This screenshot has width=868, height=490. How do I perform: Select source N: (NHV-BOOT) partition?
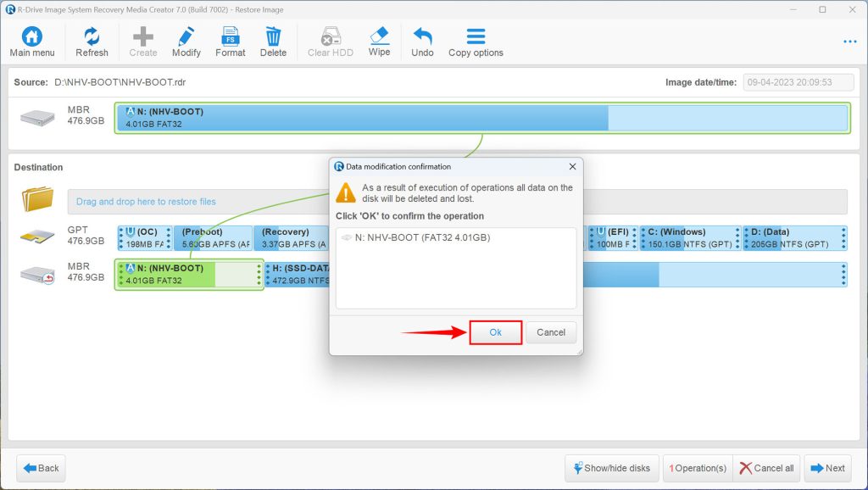click(x=482, y=118)
